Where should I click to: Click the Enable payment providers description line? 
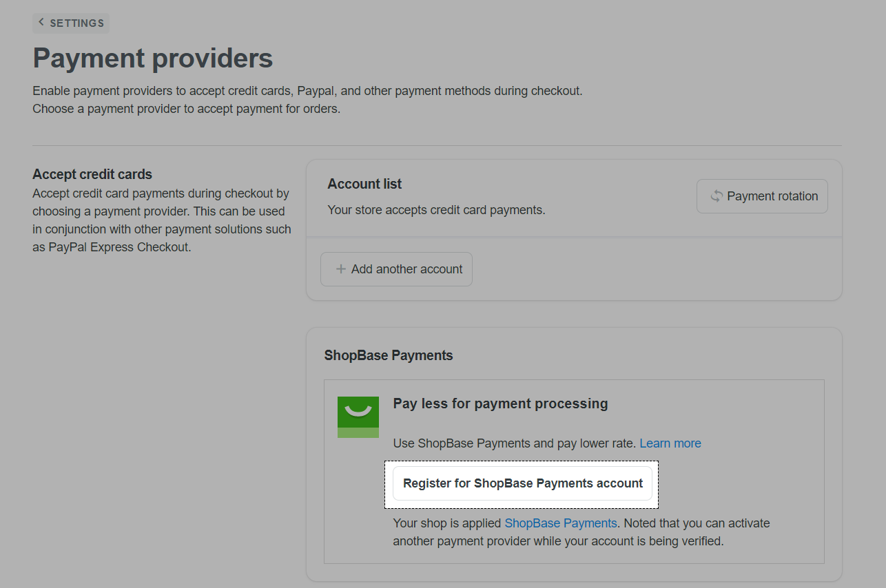(307, 91)
